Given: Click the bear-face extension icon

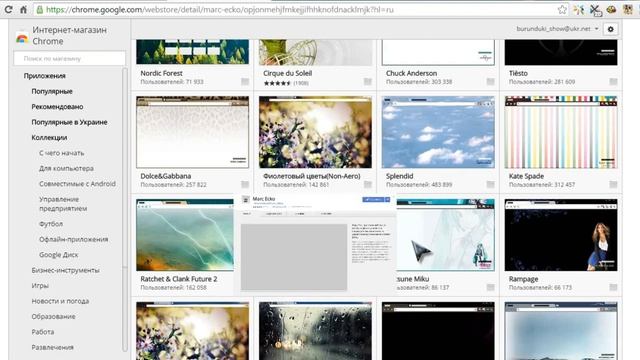Looking at the screenshot, I should click(x=628, y=9).
